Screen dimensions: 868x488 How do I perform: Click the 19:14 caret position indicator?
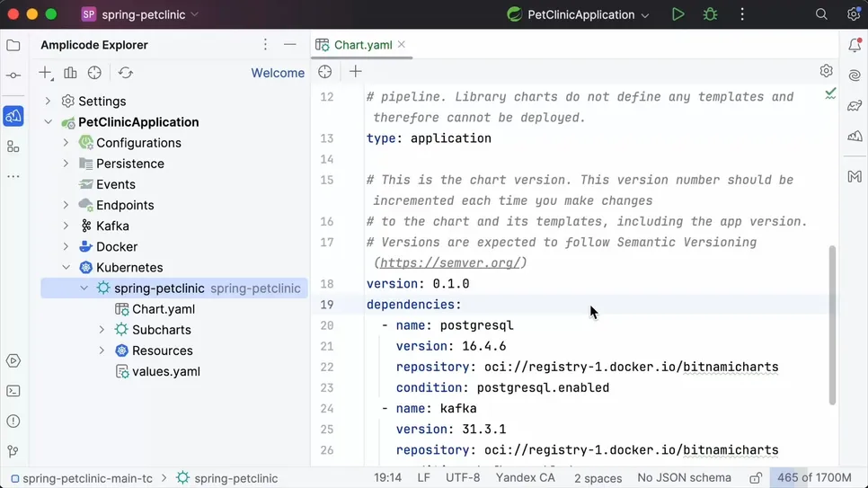(x=387, y=478)
